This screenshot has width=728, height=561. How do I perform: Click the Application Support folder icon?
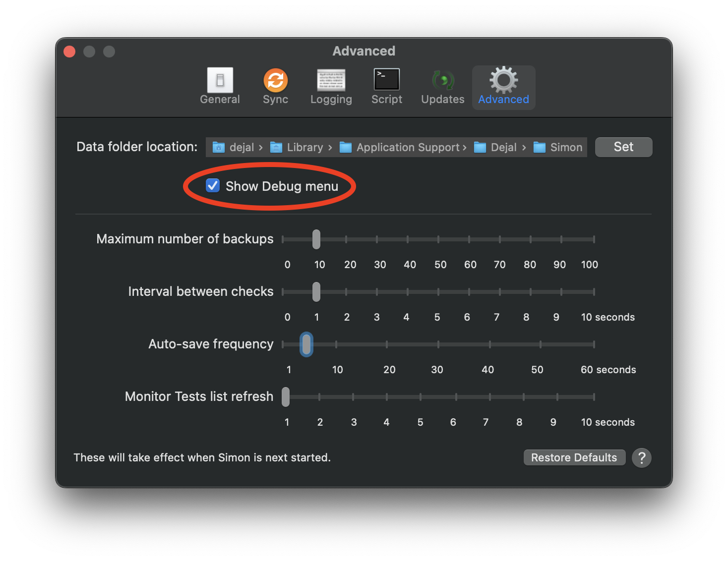346,147
